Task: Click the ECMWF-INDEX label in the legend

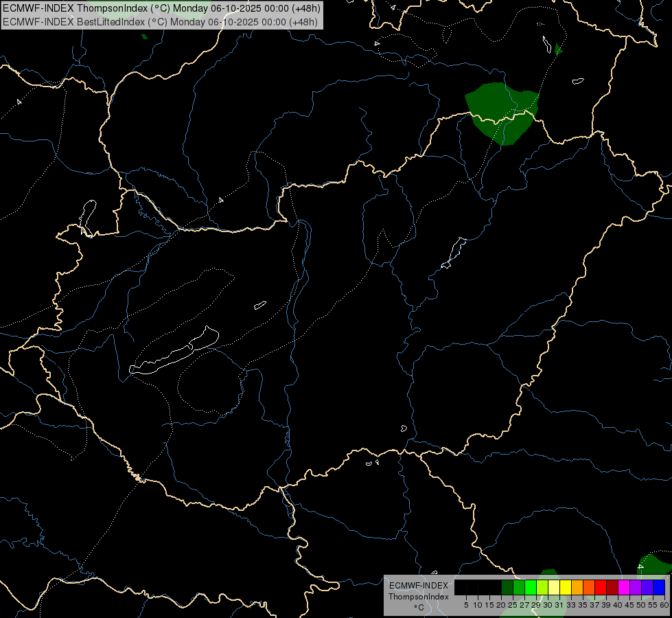Action: point(419,586)
